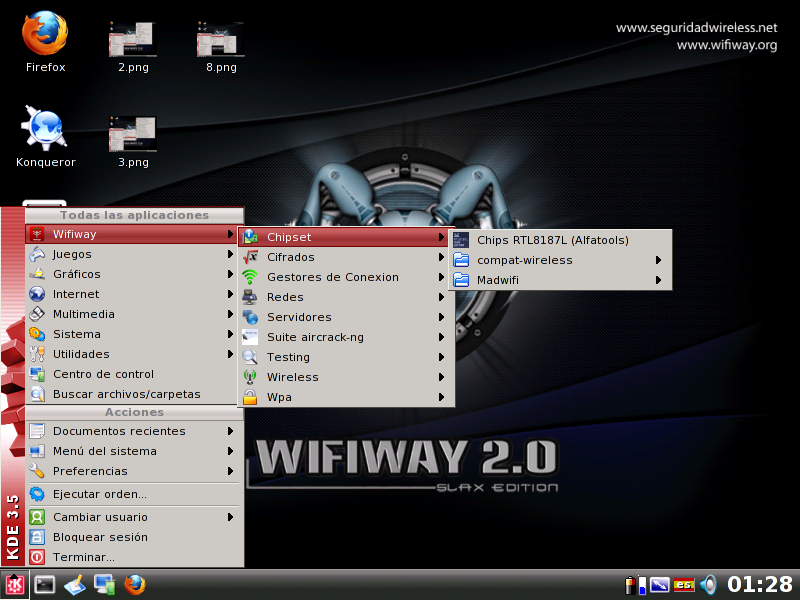The image size is (800, 600).
Task: Click the Menú del sistema icon
Action: coord(37,451)
